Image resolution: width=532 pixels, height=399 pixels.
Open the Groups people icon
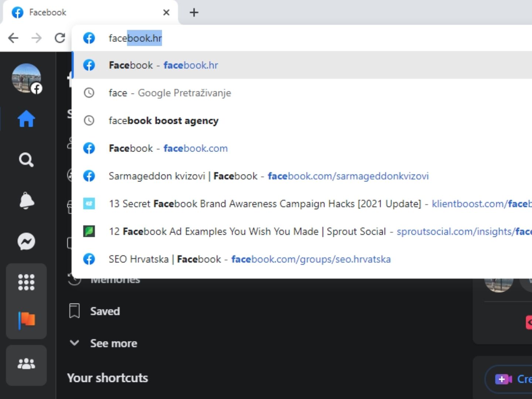[26, 364]
